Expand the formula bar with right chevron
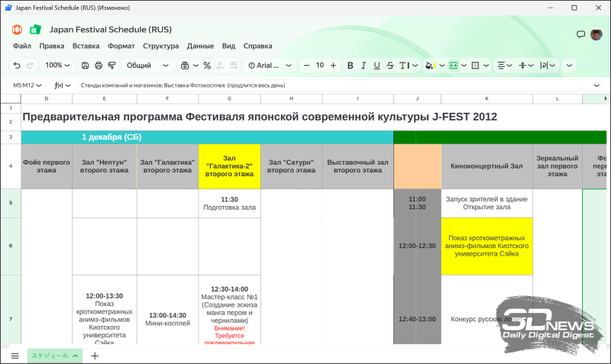Viewport: 611px width, 364px height. pos(596,85)
